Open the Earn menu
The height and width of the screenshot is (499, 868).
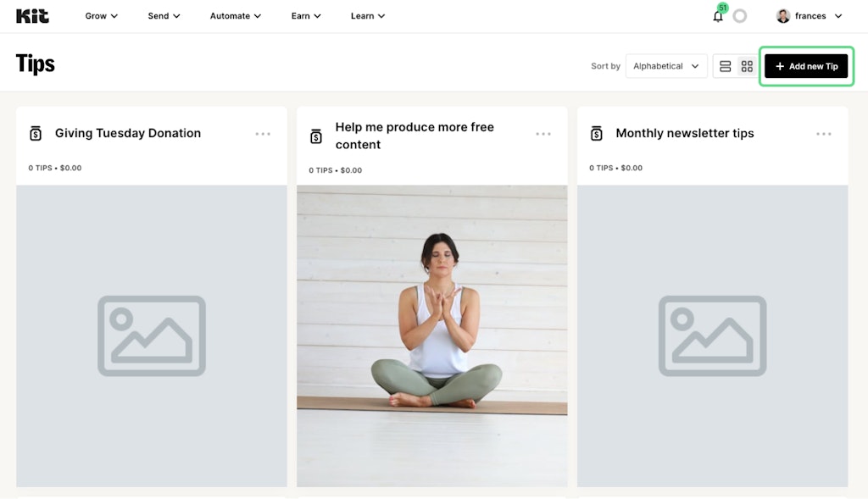coord(306,16)
